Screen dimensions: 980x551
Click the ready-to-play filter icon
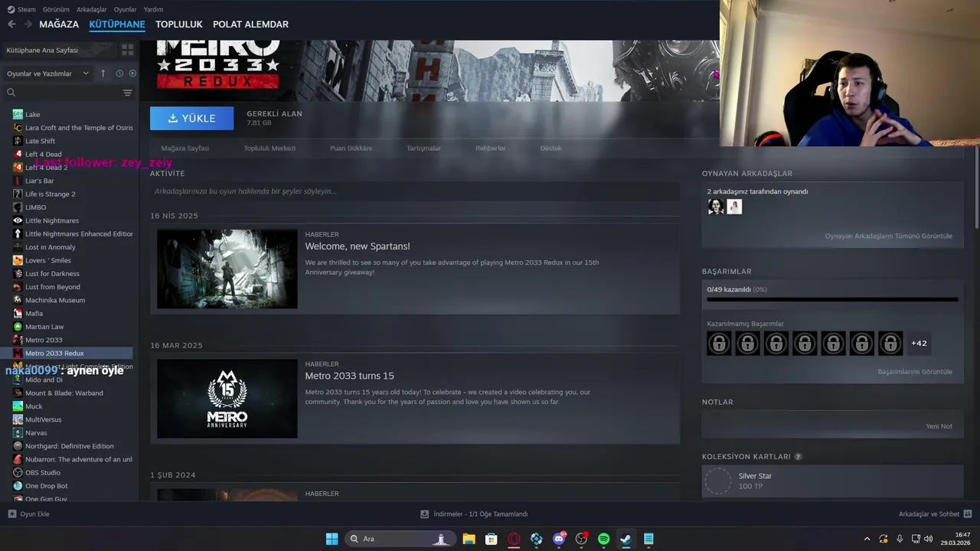132,73
